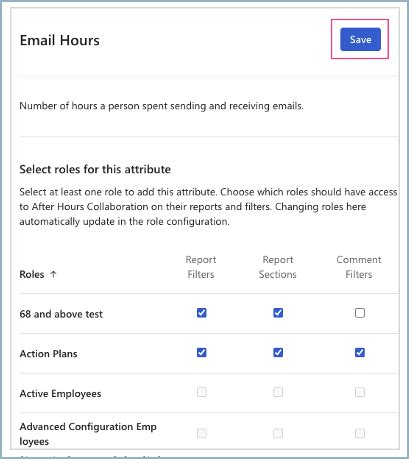Check Report Sections for Active Employees

coord(278,392)
